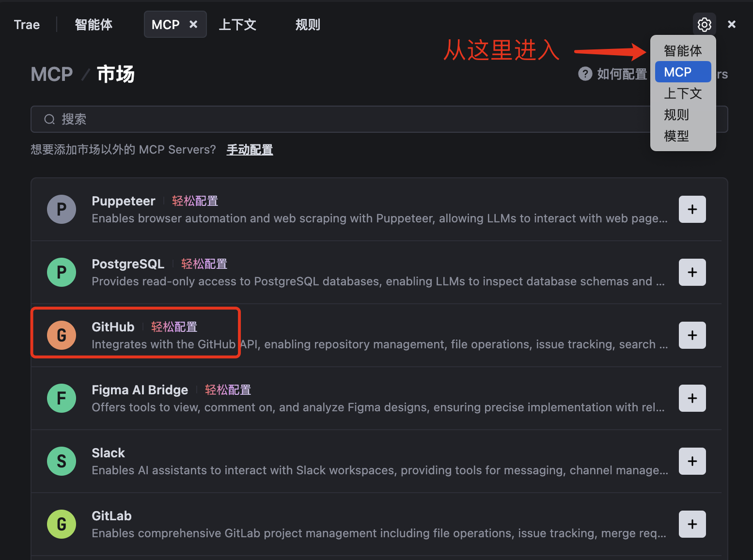Open 手动配置 manual configuration

click(x=249, y=150)
